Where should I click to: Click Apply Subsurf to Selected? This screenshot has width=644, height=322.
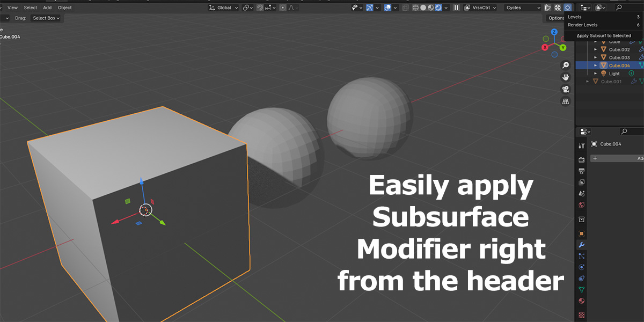(x=604, y=35)
